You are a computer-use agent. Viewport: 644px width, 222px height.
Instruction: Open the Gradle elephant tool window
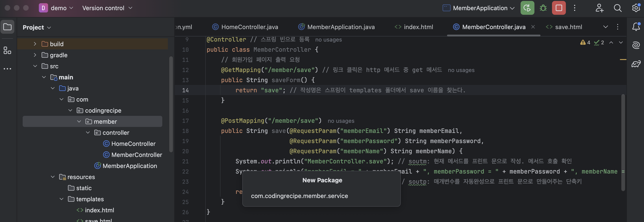coord(636,64)
